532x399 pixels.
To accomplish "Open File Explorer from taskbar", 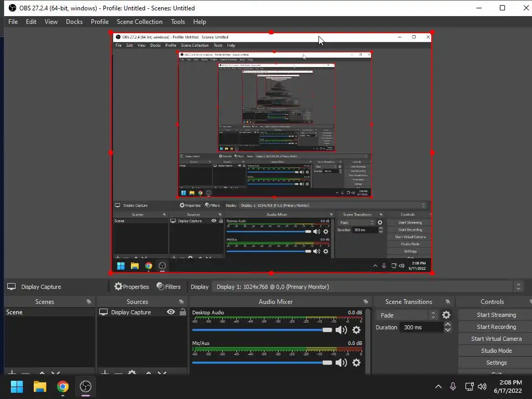I will [x=39, y=387].
